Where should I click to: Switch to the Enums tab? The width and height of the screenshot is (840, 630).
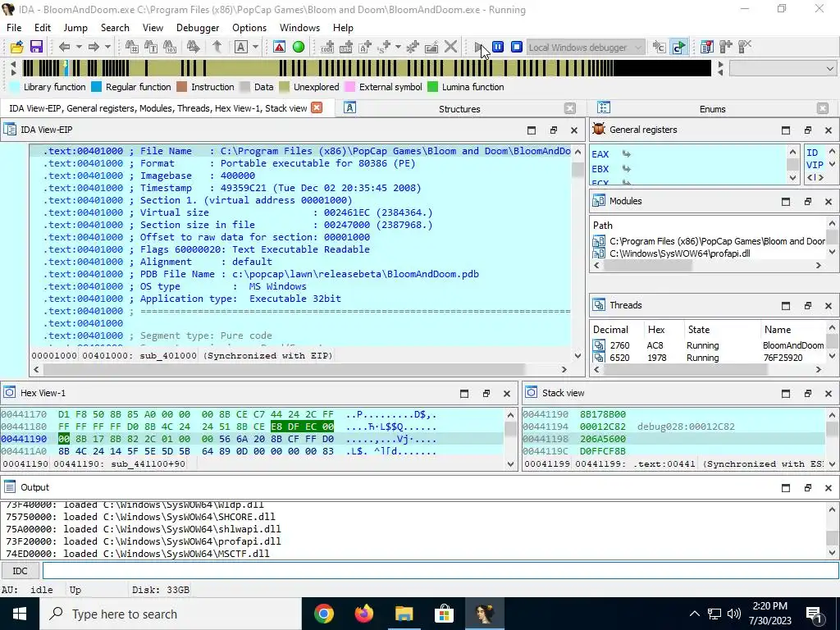coord(713,109)
